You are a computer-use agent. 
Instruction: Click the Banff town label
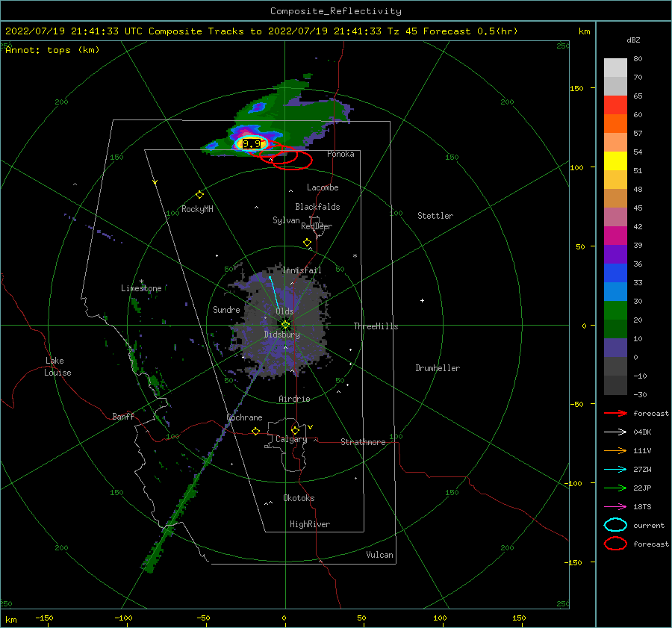coord(123,416)
